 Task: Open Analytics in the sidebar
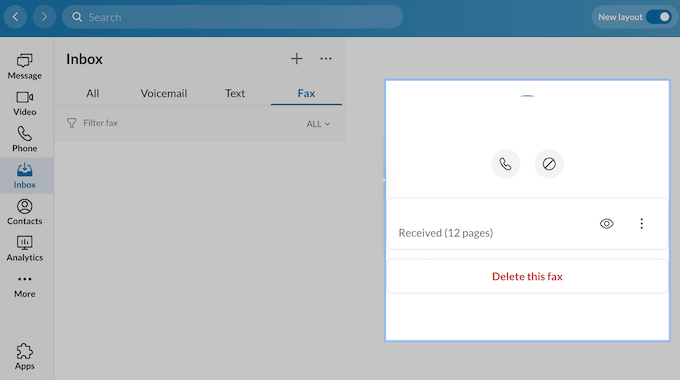25,249
